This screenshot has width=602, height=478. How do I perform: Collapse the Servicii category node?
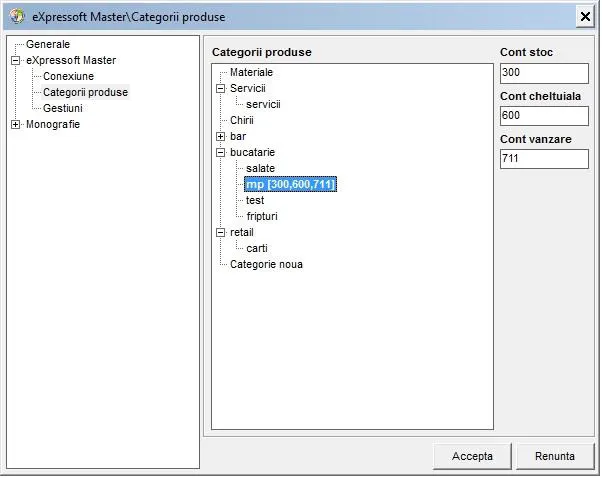click(x=221, y=89)
